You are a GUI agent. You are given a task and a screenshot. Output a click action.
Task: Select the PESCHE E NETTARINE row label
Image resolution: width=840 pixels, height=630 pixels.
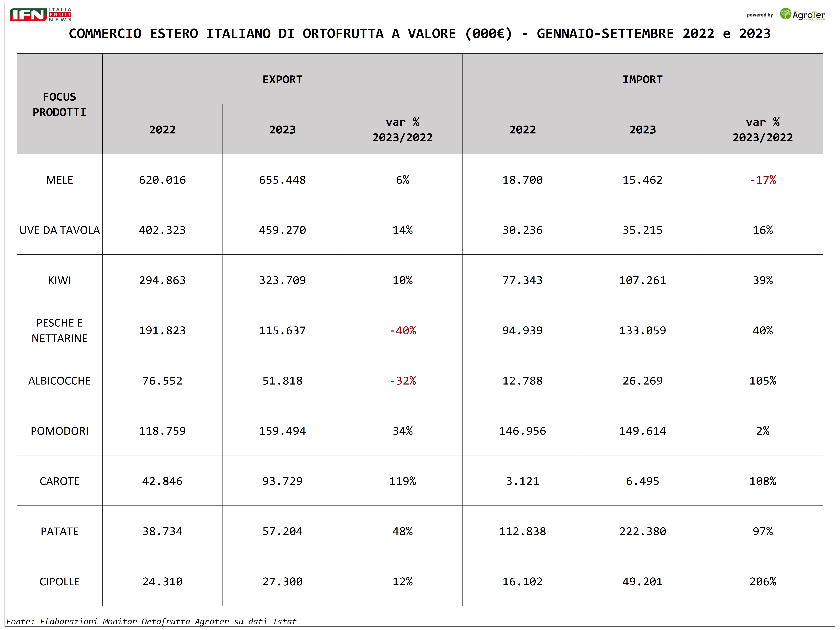pyautogui.click(x=60, y=330)
